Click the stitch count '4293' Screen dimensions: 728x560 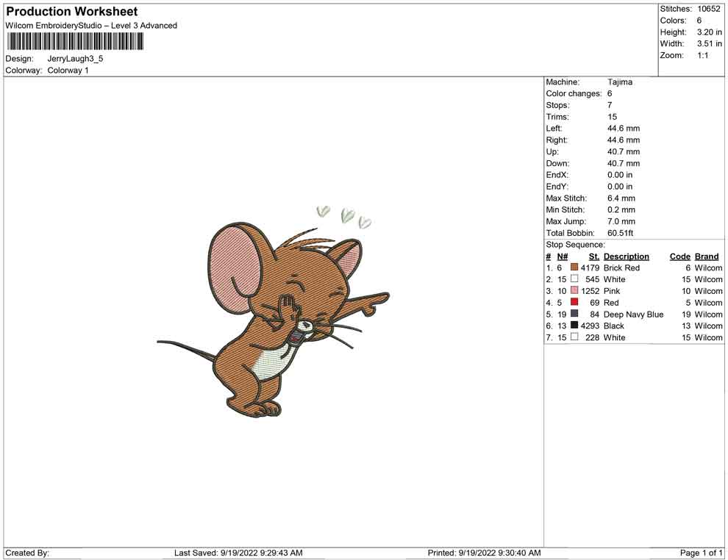point(590,326)
